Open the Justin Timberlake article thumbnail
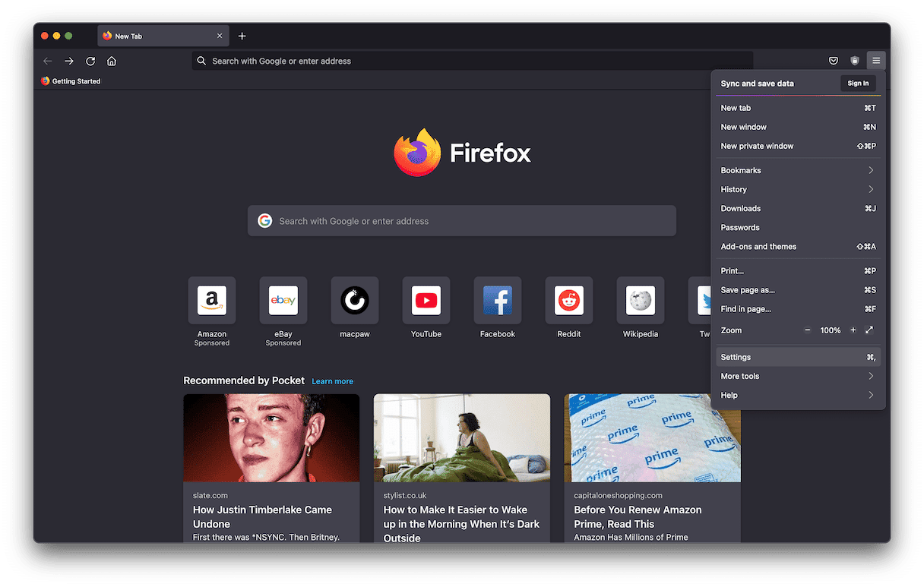Viewport: 924px width, 587px height. coord(271,438)
